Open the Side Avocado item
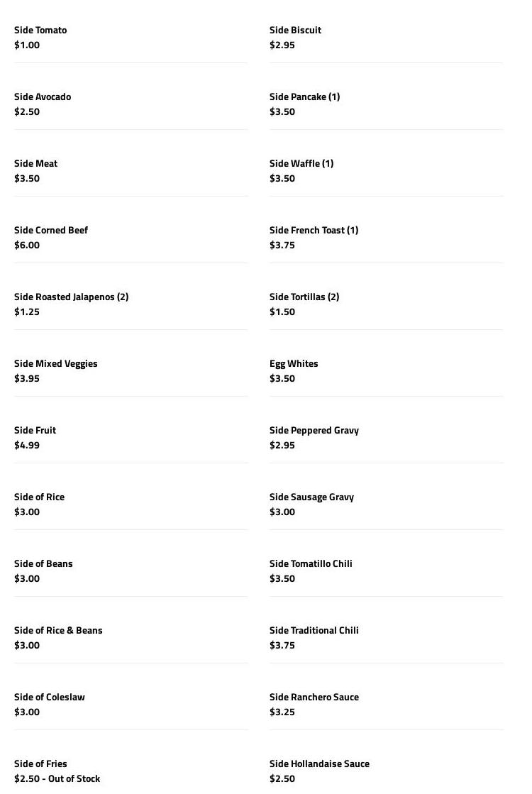 (43, 97)
